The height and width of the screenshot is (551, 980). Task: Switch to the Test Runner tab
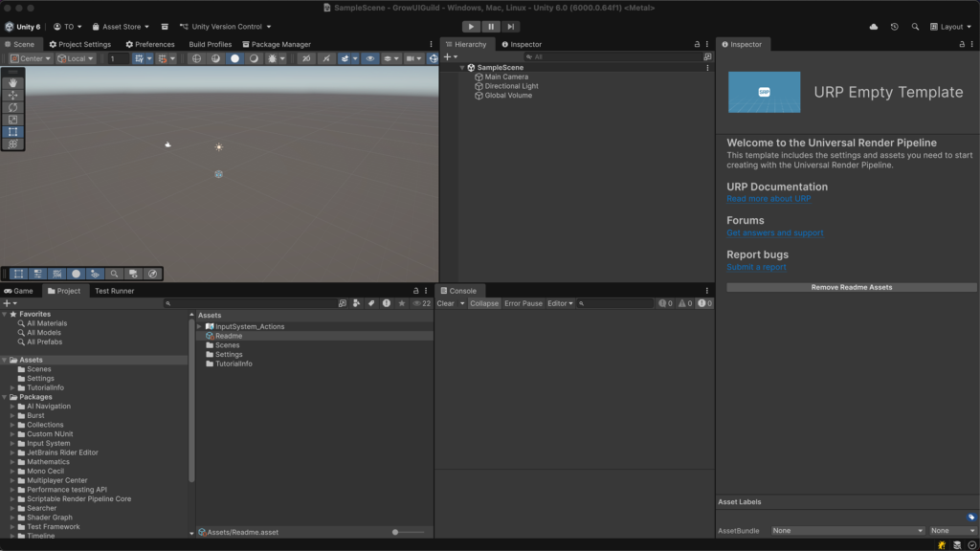[114, 291]
